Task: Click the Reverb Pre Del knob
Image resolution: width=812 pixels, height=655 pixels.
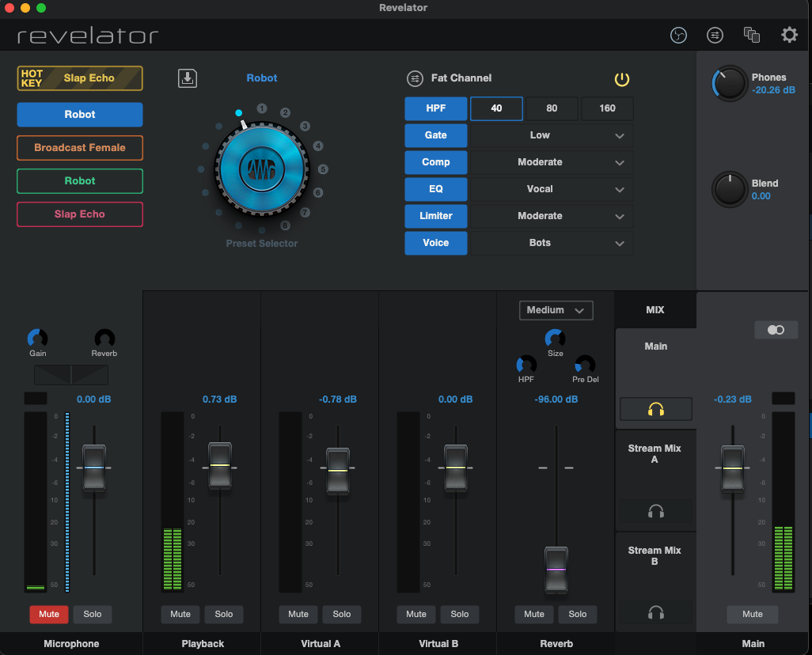Action: [585, 365]
